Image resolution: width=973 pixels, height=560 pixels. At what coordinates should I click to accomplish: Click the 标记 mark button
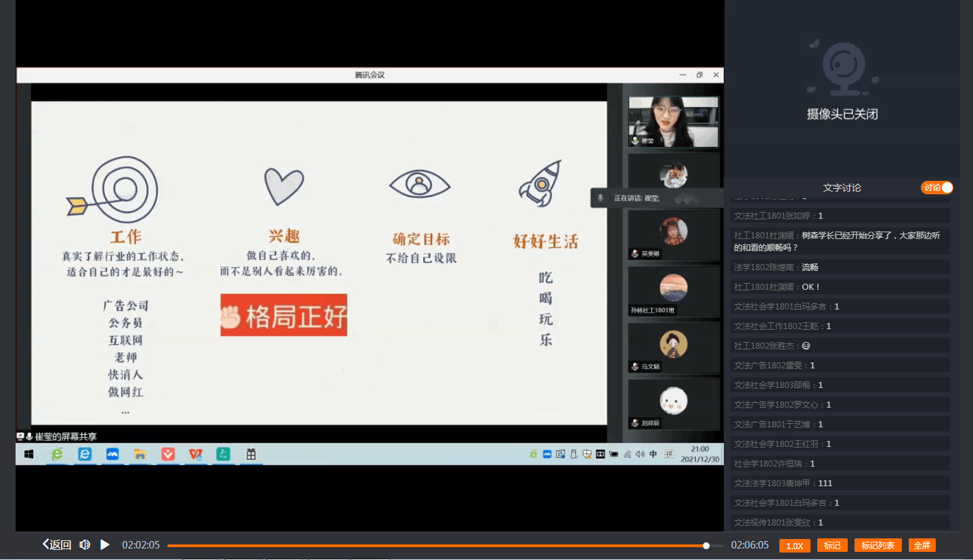(832, 546)
